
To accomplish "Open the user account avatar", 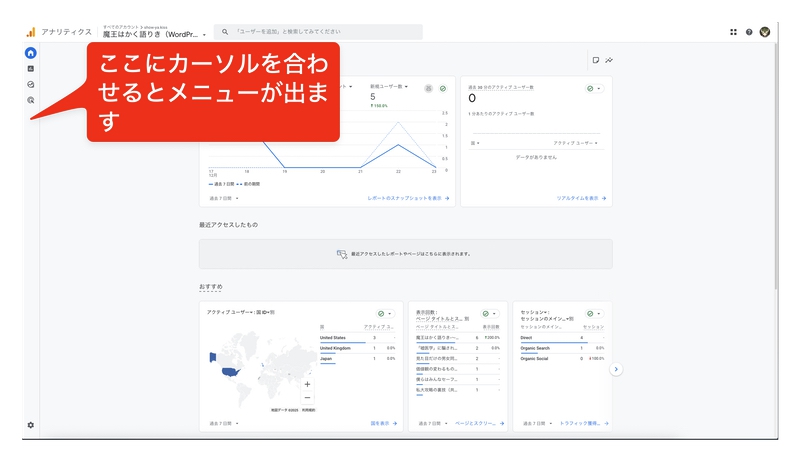I will [765, 32].
